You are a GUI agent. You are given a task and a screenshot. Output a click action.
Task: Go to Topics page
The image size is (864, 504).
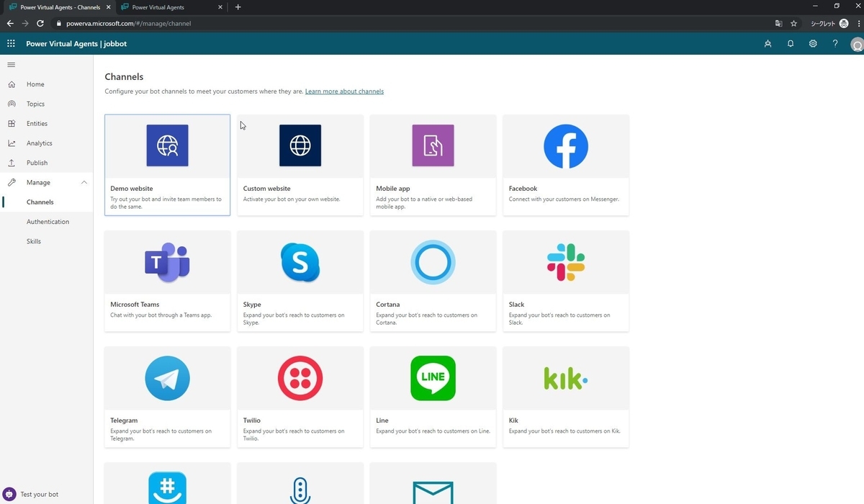(36, 104)
